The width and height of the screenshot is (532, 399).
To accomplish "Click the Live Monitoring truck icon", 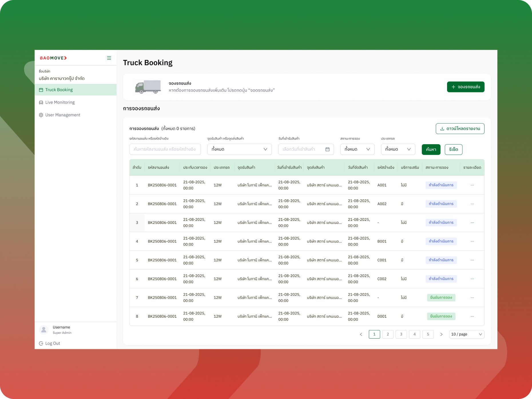I will [41, 102].
